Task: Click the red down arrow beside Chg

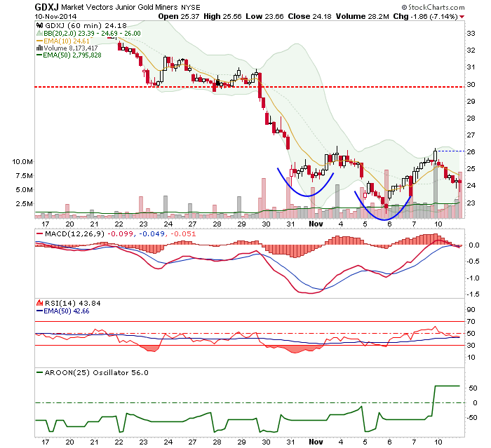Action: [462, 17]
